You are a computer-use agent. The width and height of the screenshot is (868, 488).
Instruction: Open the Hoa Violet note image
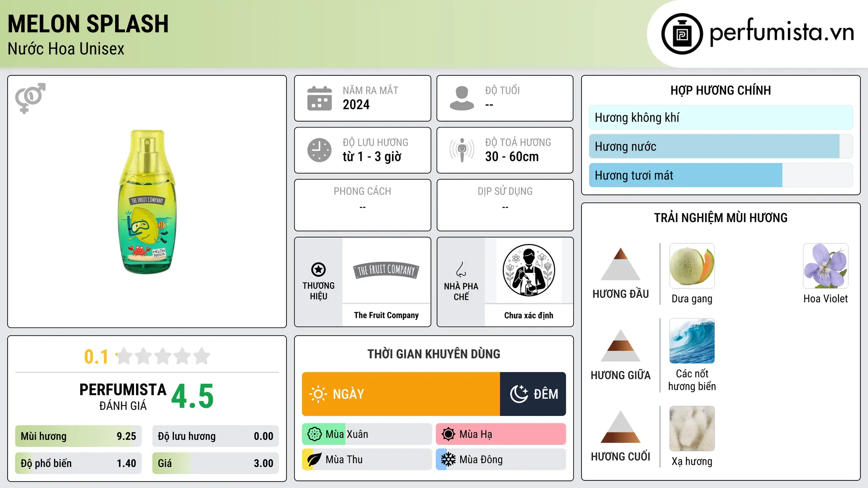[x=826, y=266]
